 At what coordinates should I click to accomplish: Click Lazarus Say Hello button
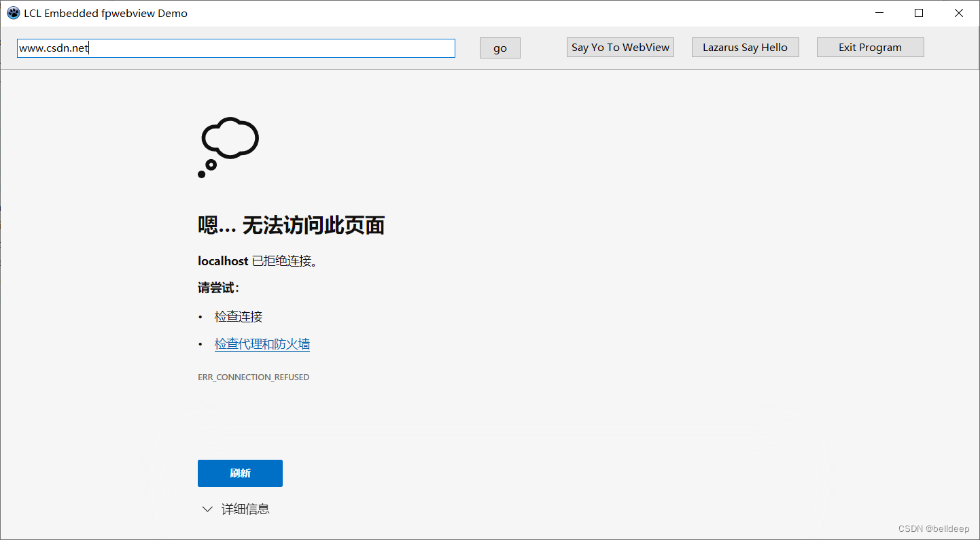pos(745,48)
